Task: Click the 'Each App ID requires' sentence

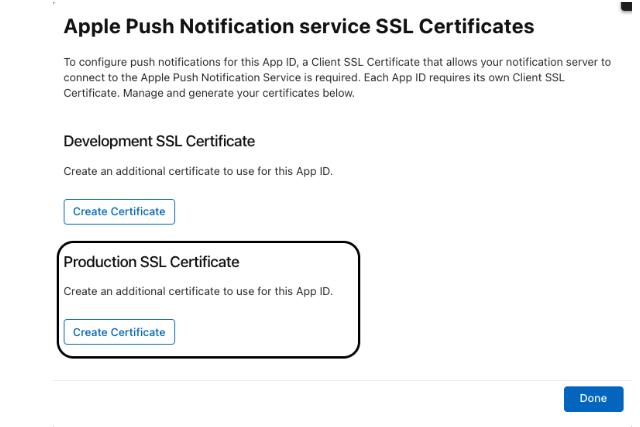Action: (500, 78)
